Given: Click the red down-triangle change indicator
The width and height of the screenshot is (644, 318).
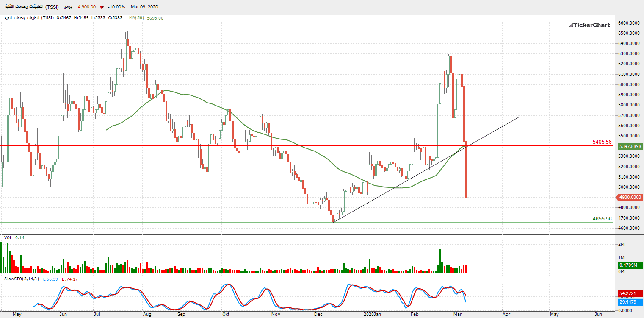Looking at the screenshot, I should point(102,7).
